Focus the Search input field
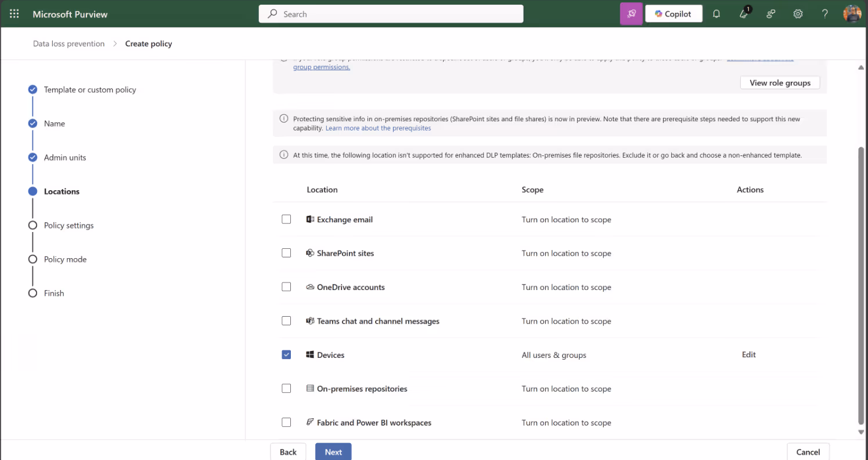Image resolution: width=868 pixels, height=460 pixels. click(x=391, y=14)
